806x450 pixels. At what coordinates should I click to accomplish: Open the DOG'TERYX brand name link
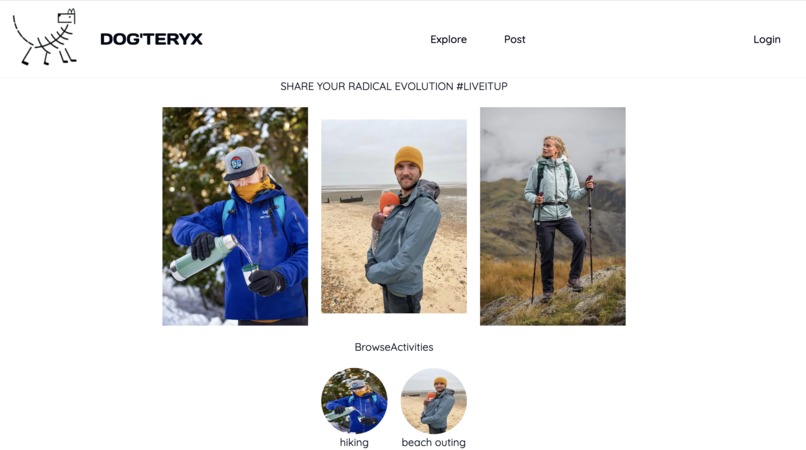click(151, 39)
